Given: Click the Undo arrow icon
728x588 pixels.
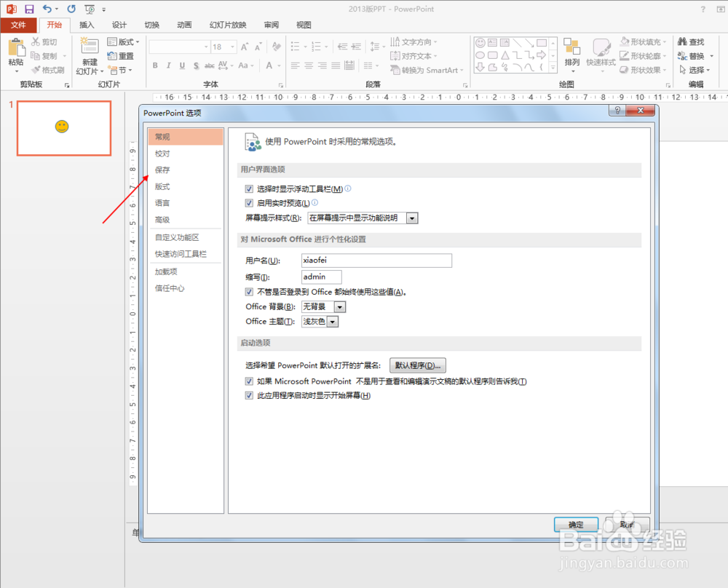Looking at the screenshot, I should (x=47, y=9).
